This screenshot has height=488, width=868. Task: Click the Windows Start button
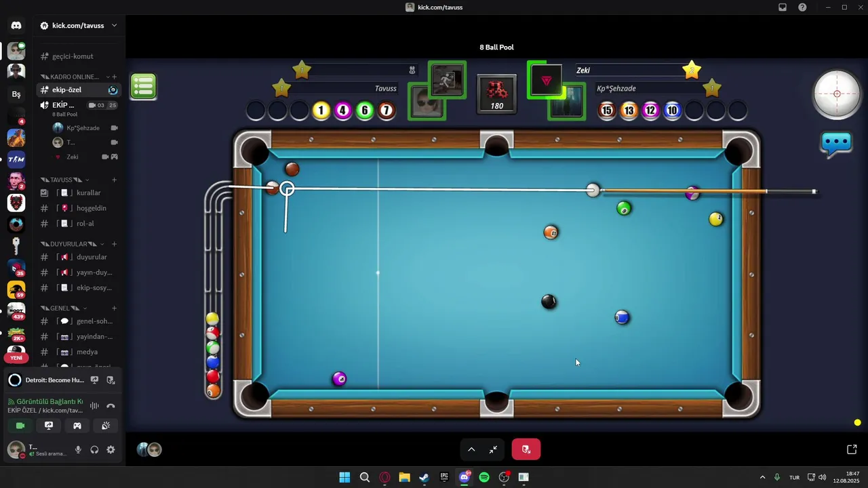click(344, 477)
